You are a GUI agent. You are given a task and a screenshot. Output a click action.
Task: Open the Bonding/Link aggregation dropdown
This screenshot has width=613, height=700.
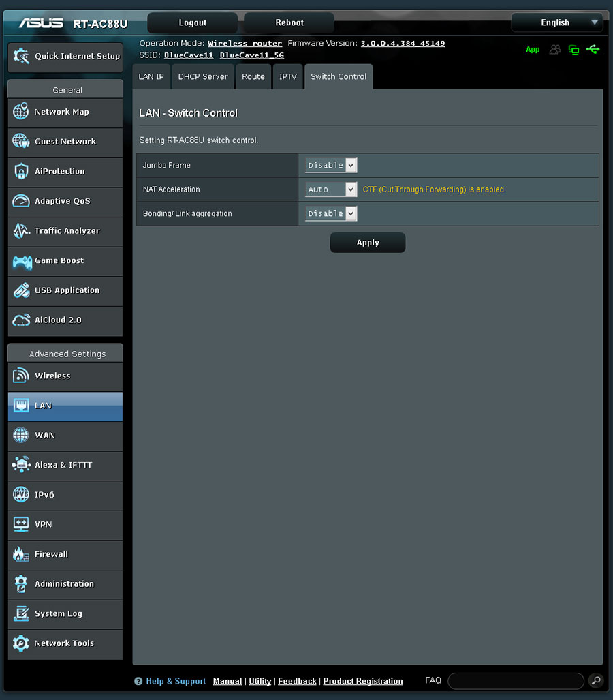point(330,213)
